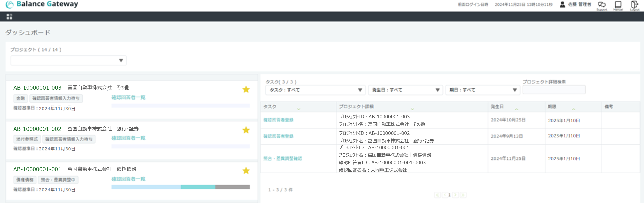Go to next page arrow in pagination
The image size is (644, 203).
455,195
